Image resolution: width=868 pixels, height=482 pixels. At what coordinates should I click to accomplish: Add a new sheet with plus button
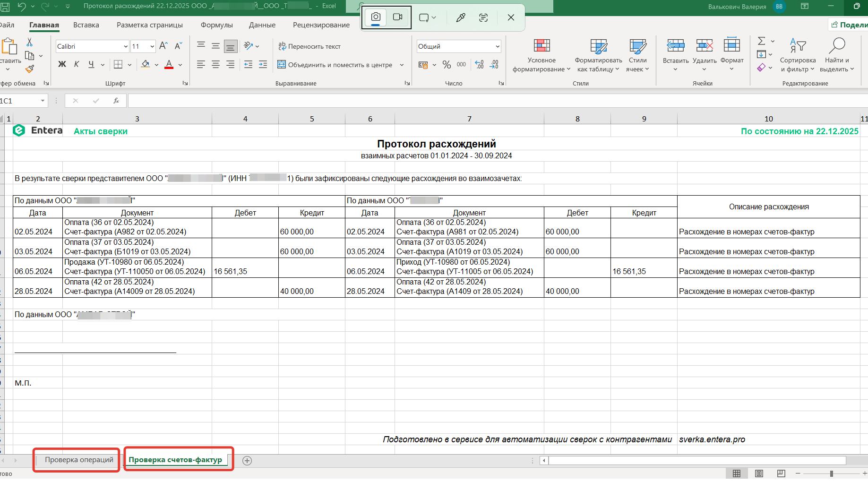point(247,461)
